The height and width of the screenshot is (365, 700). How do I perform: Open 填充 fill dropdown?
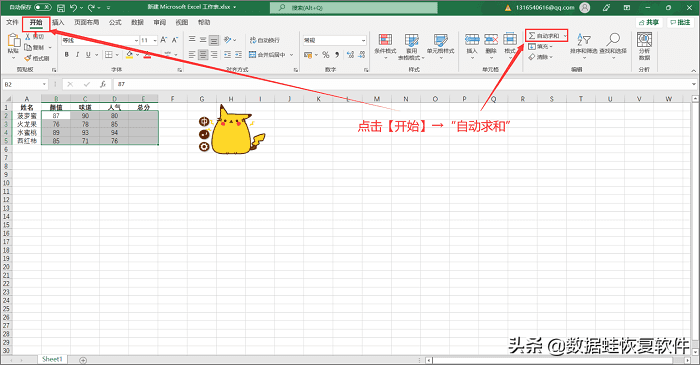coord(541,46)
